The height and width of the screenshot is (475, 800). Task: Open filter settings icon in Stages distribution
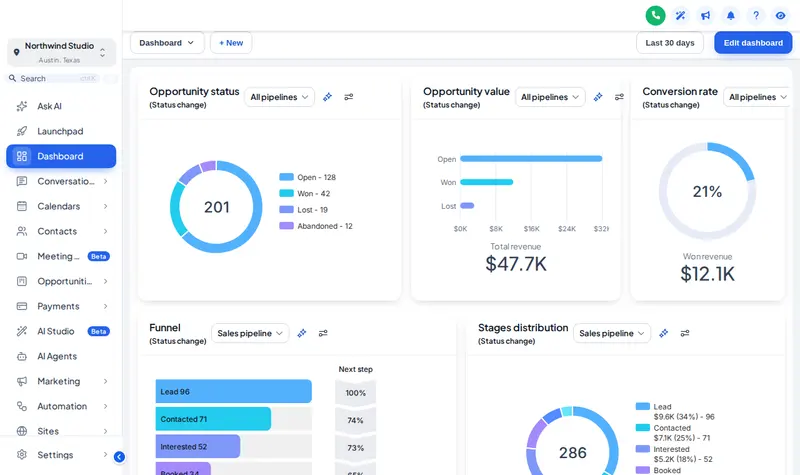(x=685, y=333)
